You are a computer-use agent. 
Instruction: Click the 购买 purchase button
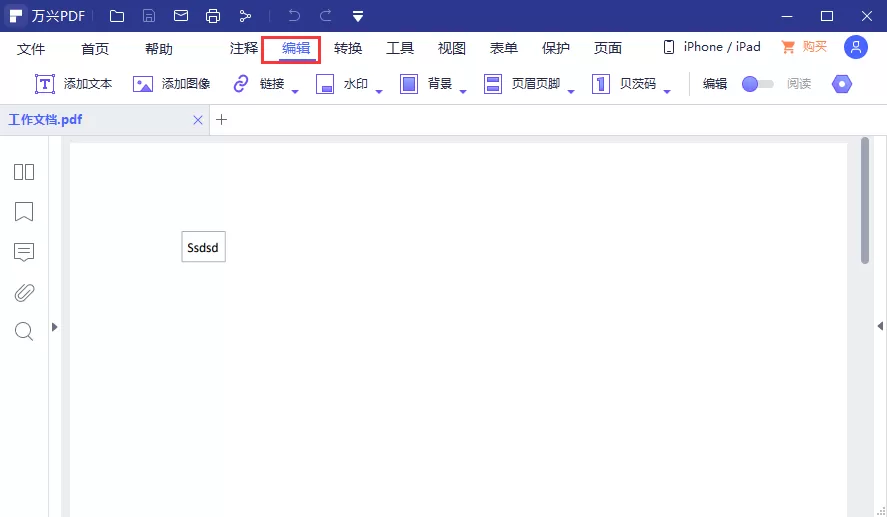(x=804, y=47)
